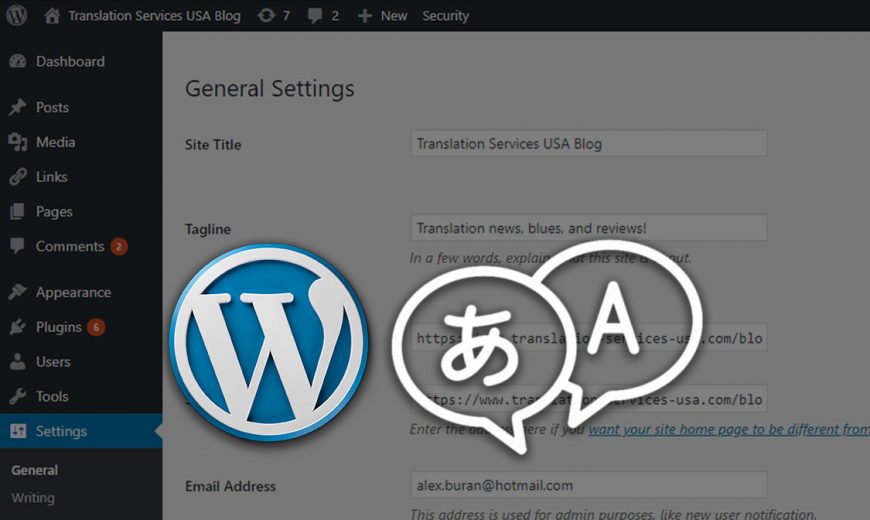
Task: Open the Pages menu item
Action: point(54,212)
